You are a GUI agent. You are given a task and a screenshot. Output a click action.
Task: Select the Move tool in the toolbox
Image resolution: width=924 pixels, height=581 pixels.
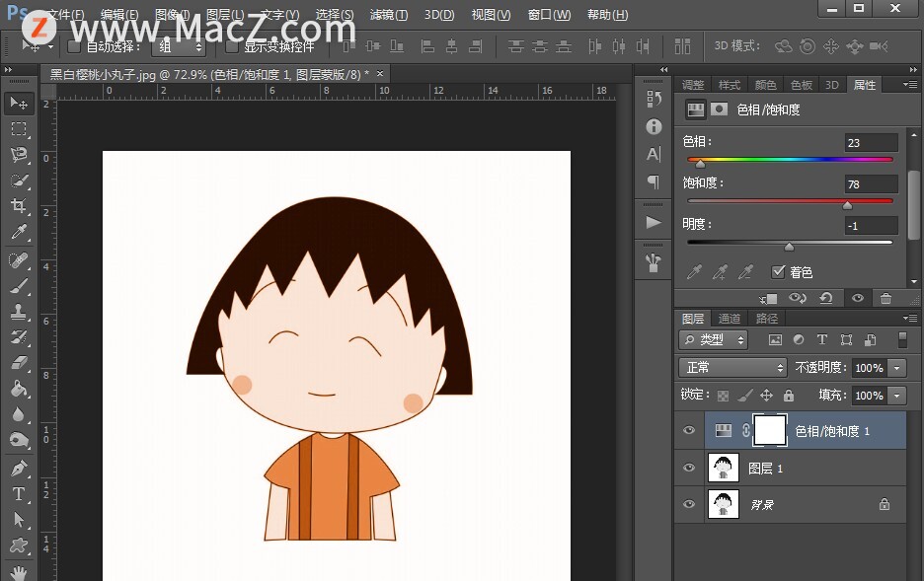[19, 104]
